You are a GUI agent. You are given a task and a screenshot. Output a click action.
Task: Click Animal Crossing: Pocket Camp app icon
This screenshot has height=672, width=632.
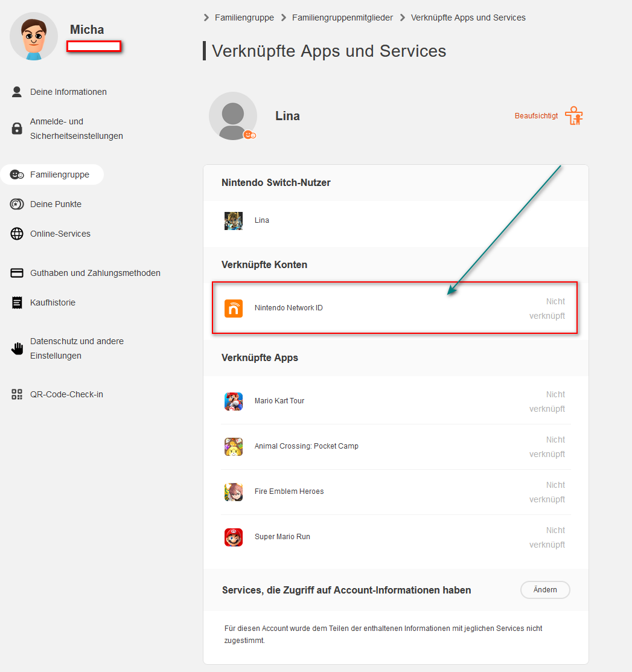point(234,447)
